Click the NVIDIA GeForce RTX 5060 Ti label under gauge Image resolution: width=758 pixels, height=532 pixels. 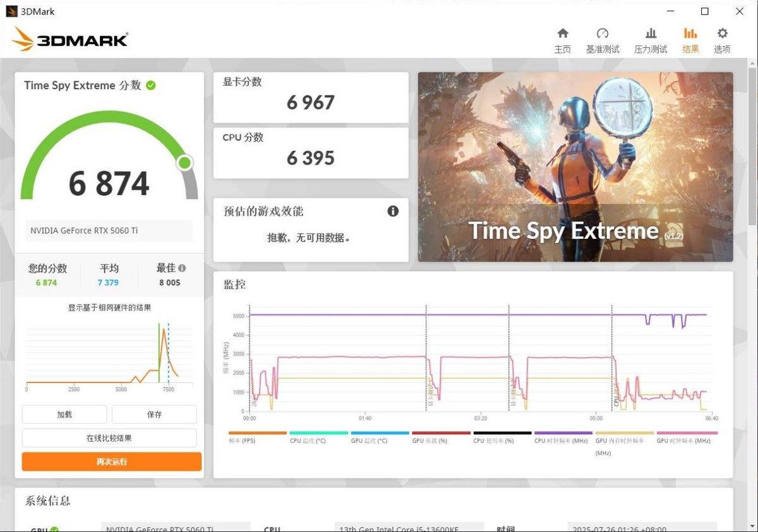coord(109,231)
